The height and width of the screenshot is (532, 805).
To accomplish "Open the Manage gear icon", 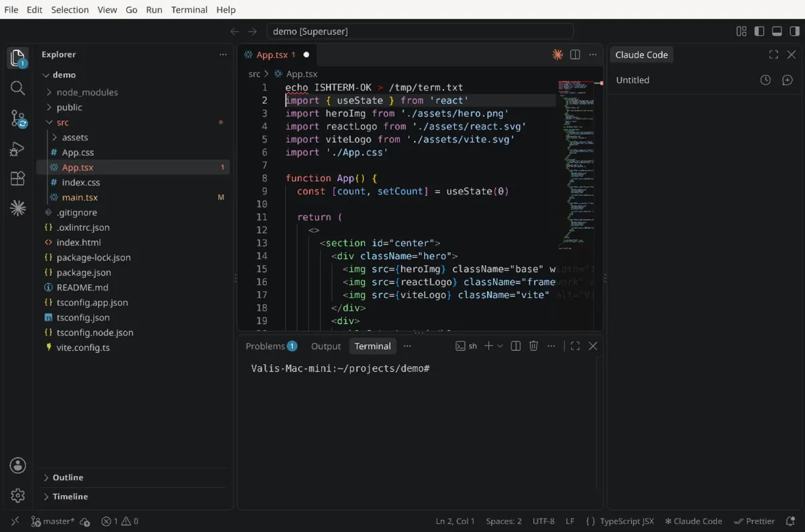I will (x=18, y=496).
